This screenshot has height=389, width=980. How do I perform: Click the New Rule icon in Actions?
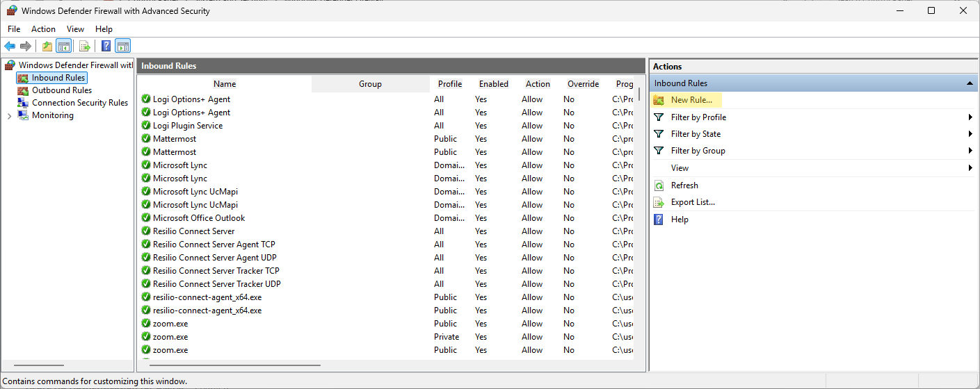click(x=659, y=101)
